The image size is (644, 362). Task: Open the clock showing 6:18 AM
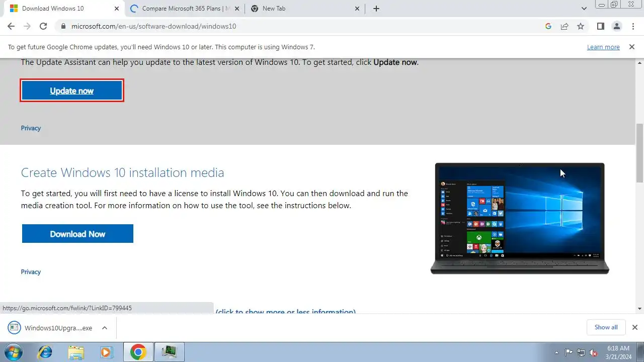pos(618,352)
